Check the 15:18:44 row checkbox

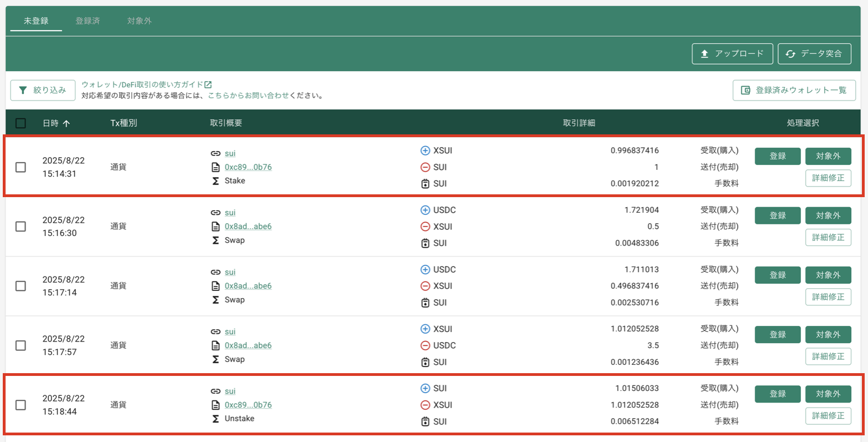point(21,405)
